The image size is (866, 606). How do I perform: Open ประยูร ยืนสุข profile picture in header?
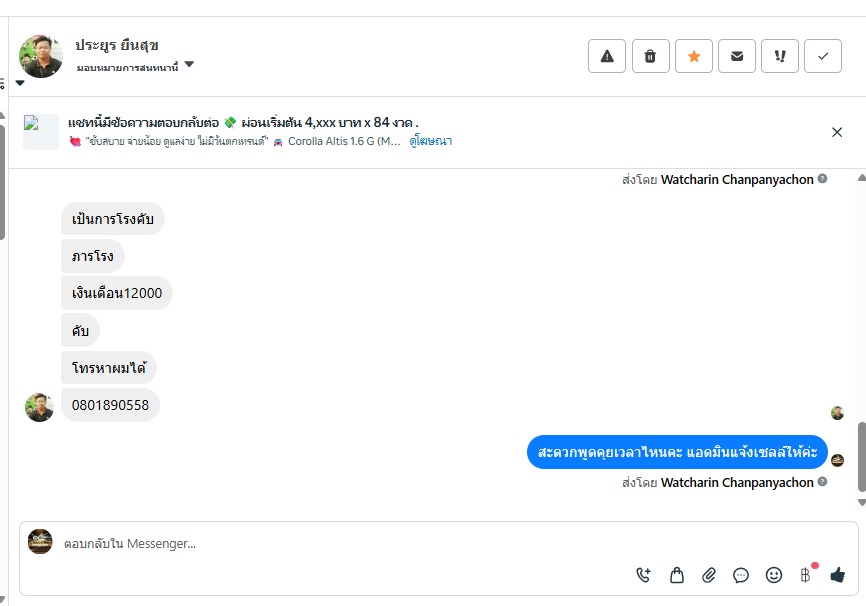(40, 56)
